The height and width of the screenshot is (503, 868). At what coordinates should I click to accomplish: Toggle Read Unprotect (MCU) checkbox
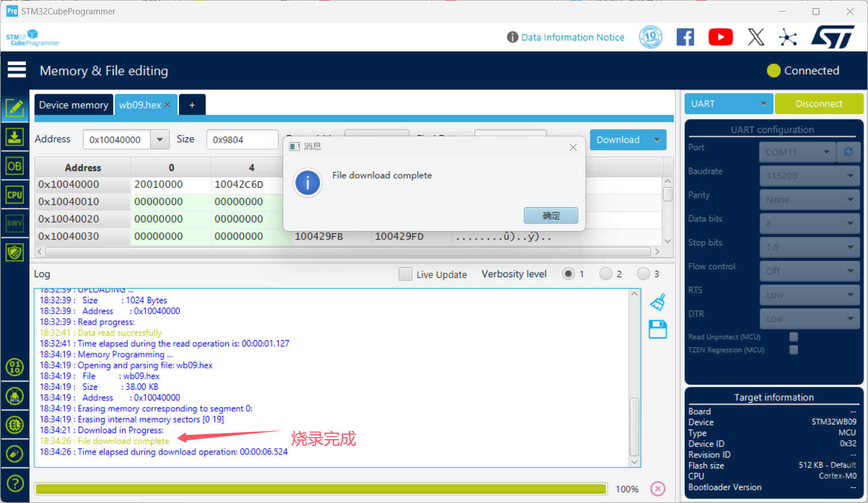tap(793, 337)
